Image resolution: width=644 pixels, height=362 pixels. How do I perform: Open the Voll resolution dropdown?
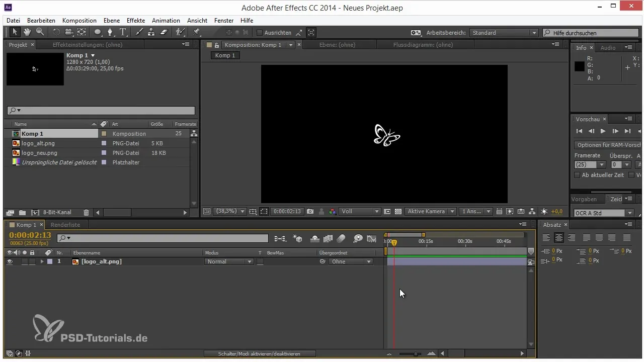tap(360, 212)
